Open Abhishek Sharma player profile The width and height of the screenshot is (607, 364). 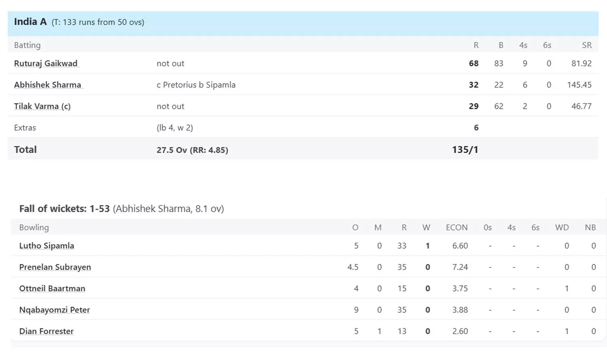[x=48, y=85]
